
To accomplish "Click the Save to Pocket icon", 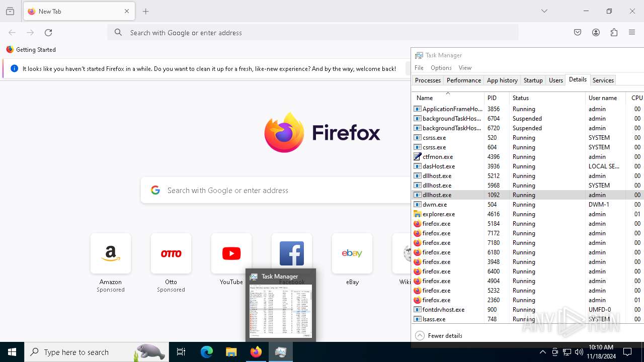I will pyautogui.click(x=578, y=32).
